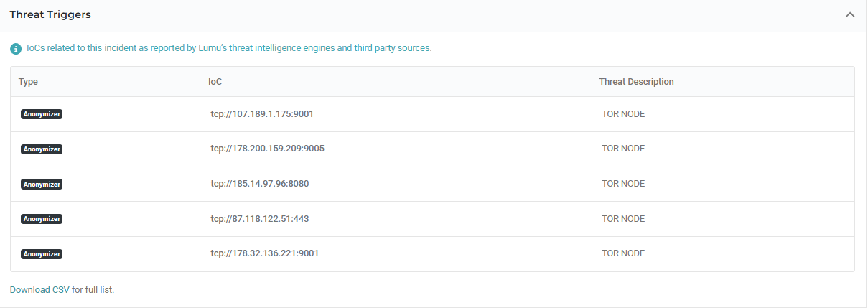Click TOR NODE description in first row
This screenshot has height=308, width=868.
pyautogui.click(x=623, y=114)
